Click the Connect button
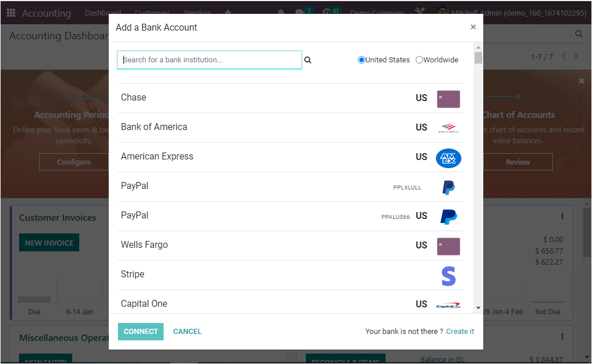The width and height of the screenshot is (592, 364). coord(140,332)
